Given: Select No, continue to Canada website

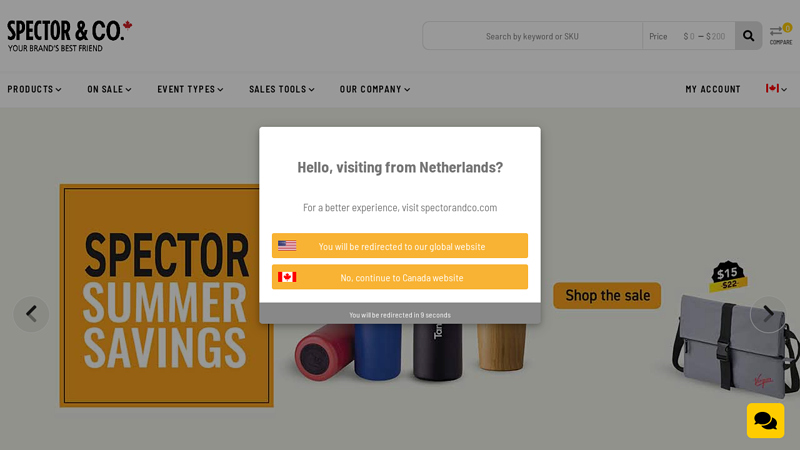Looking at the screenshot, I should tap(400, 277).
